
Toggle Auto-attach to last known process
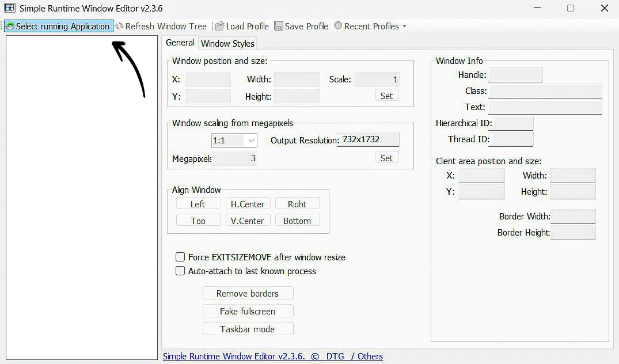(x=180, y=271)
